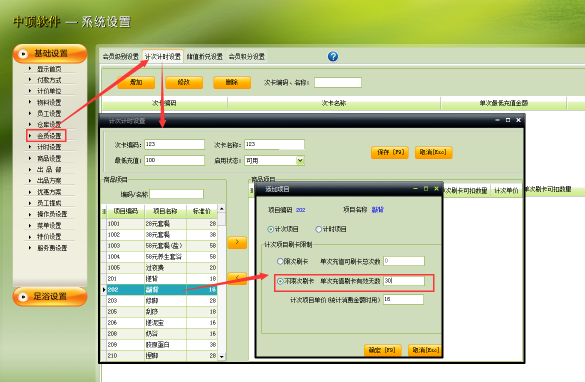
Task: Switch to the 会员级别设置 tab
Action: pos(121,57)
